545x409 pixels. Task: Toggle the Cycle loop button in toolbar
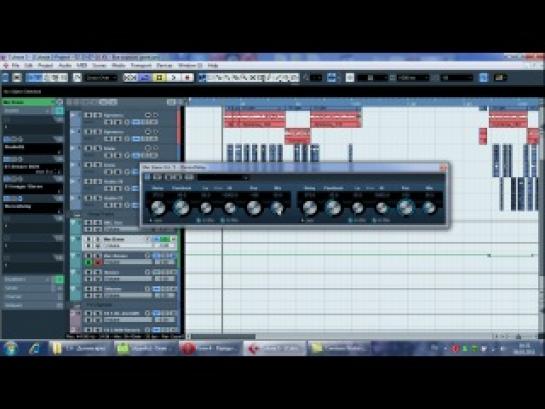tap(145, 78)
